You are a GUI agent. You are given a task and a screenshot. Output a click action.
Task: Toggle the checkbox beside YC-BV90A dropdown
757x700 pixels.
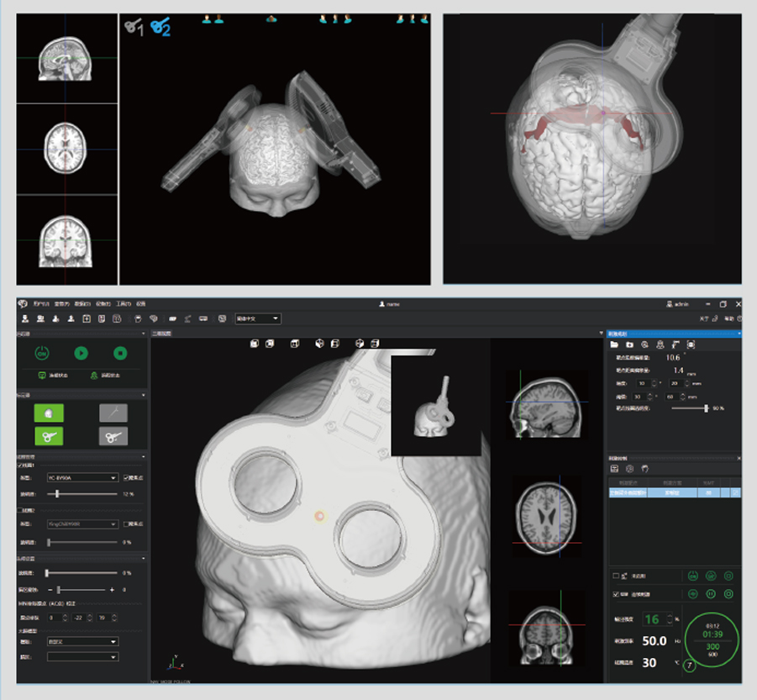click(126, 477)
